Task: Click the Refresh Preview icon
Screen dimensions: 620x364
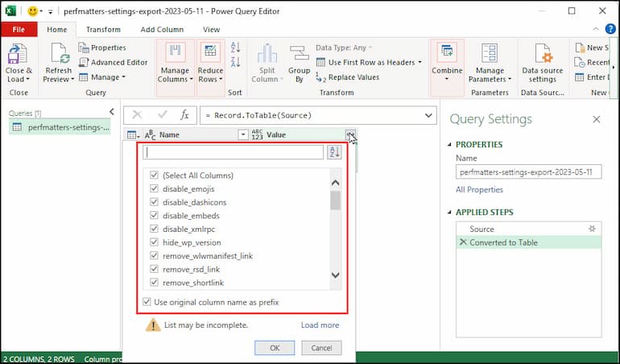Action: tap(60, 54)
